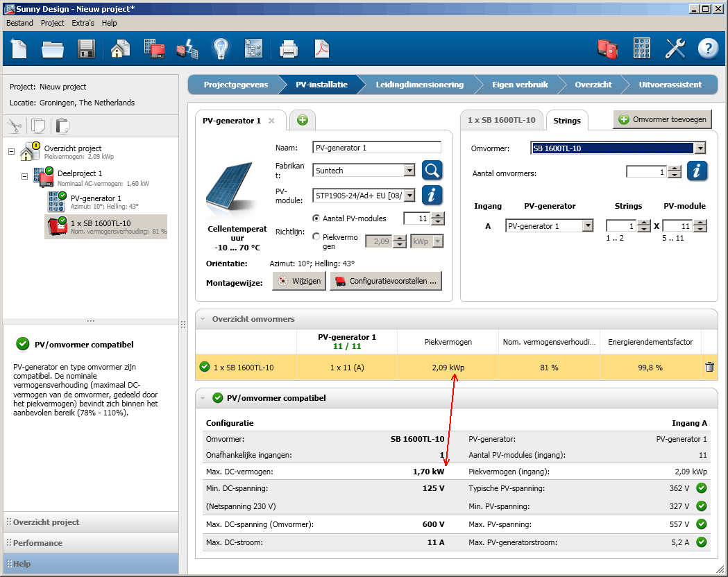
Task: Open the disabled kWp unit dropdown
Action: point(438,241)
